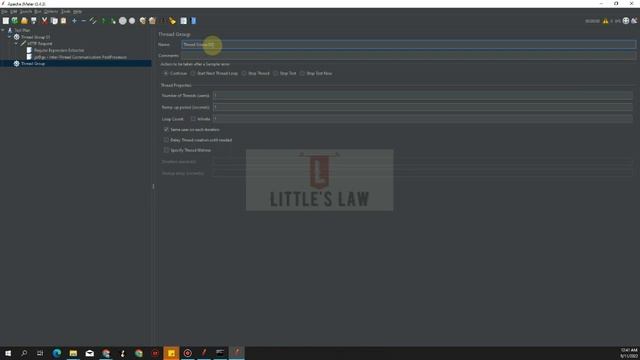The height and width of the screenshot is (360, 640).
Task: Open Microsoft Edge from the taskbar
Action: click(57, 353)
